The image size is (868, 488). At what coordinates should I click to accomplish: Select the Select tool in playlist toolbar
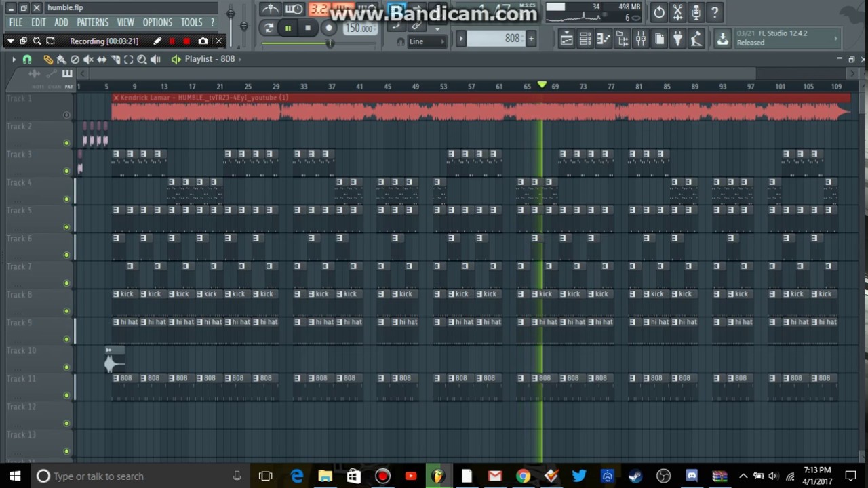[129, 60]
